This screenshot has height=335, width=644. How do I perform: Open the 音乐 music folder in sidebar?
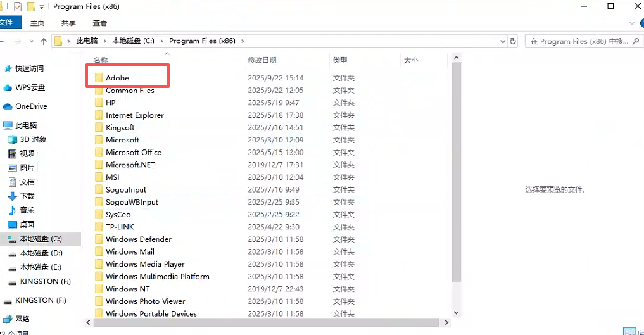pyautogui.click(x=27, y=210)
